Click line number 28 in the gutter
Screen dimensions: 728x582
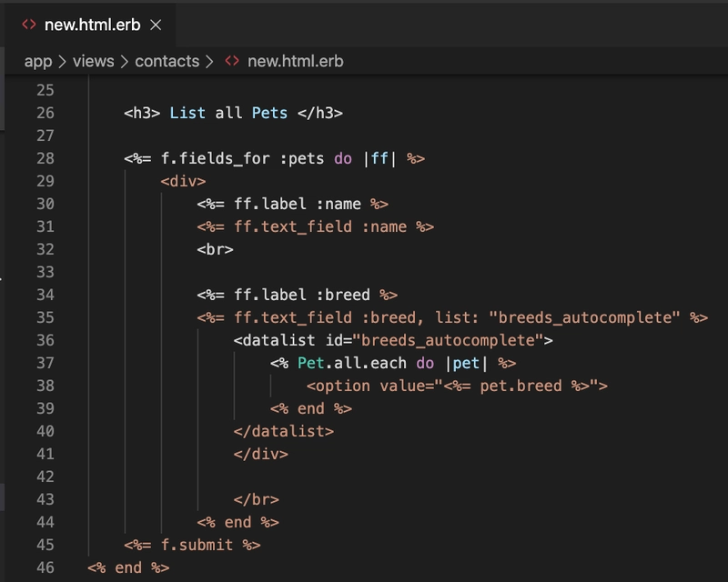point(45,158)
